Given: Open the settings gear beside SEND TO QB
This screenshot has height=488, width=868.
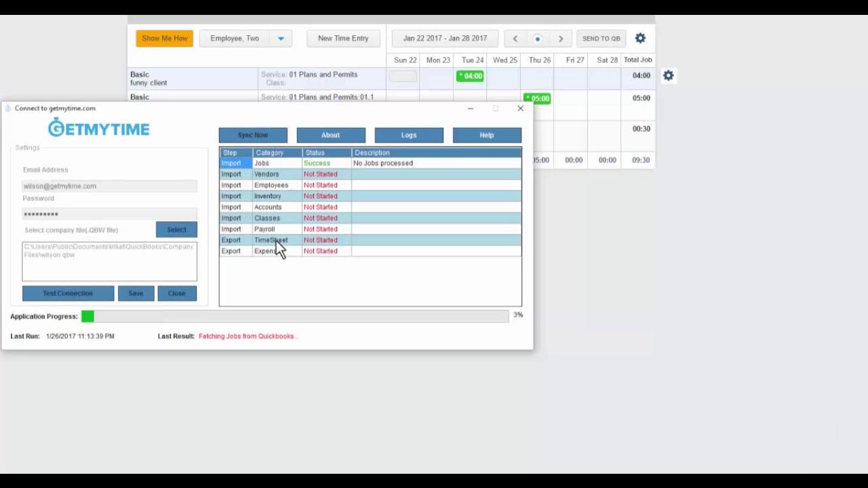Looking at the screenshot, I should tap(640, 39).
